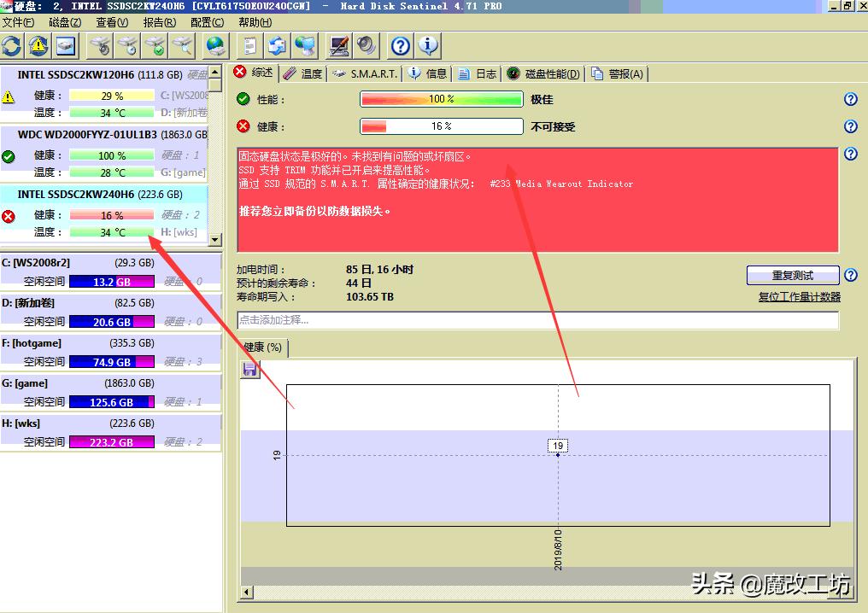The image size is (868, 613).
Task: Save the health graph with floppy disk icon
Action: click(x=249, y=369)
